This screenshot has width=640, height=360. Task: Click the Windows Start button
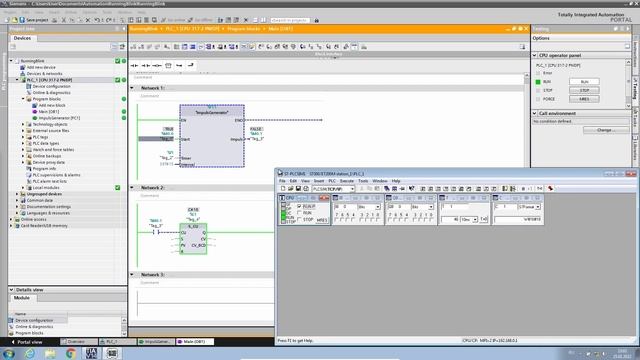pos(9,353)
